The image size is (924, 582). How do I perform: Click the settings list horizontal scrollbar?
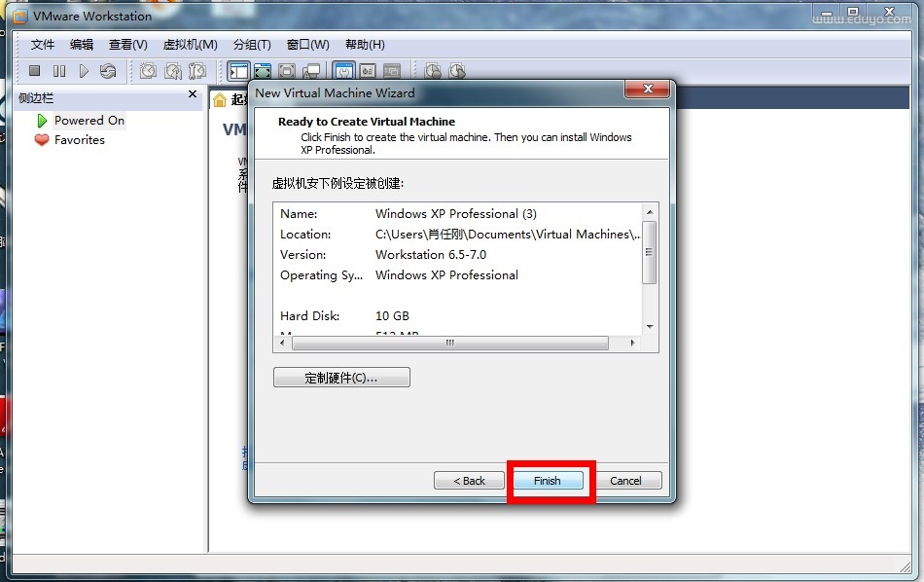449,344
